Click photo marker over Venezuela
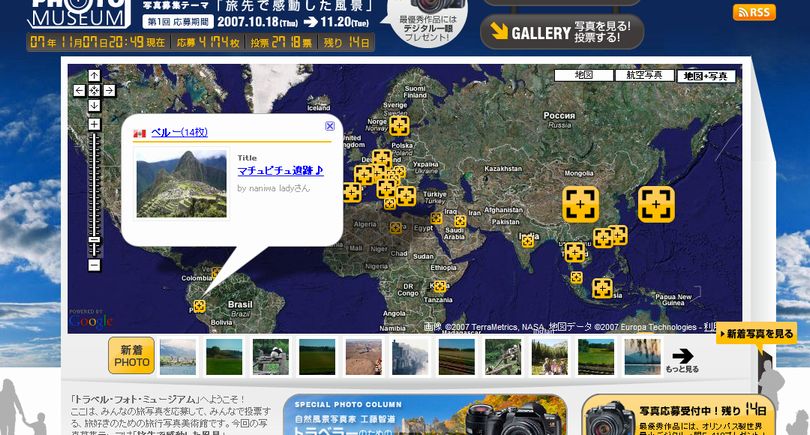The image size is (810, 435). [216, 272]
